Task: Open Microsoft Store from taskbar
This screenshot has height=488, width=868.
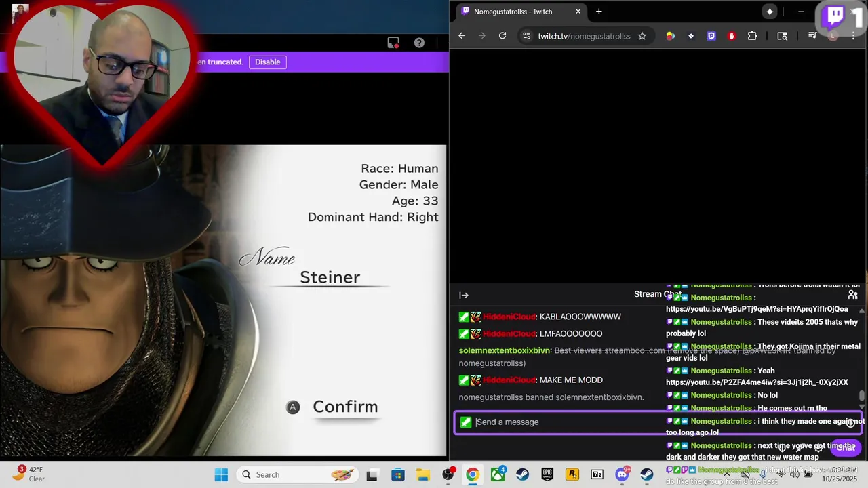Action: click(x=397, y=475)
